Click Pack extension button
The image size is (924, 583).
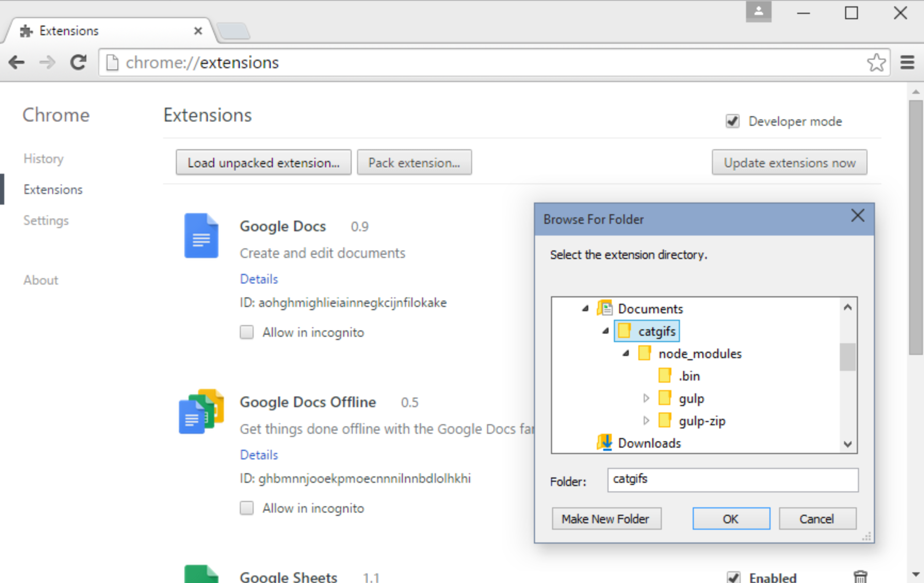pyautogui.click(x=415, y=163)
